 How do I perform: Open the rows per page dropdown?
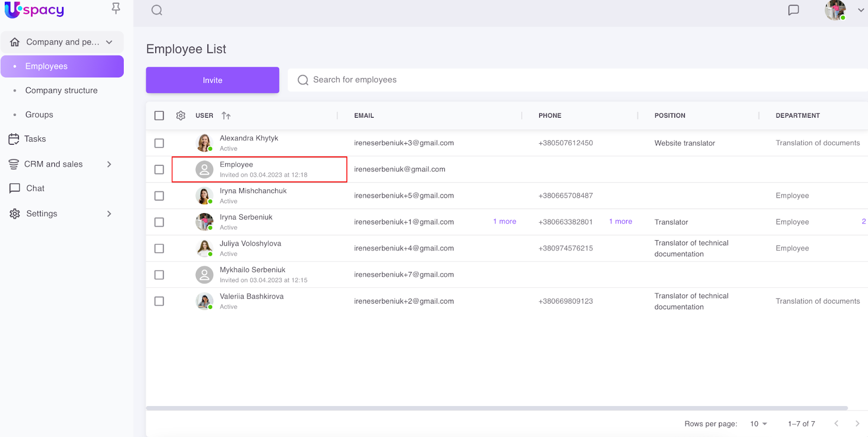pyautogui.click(x=758, y=423)
